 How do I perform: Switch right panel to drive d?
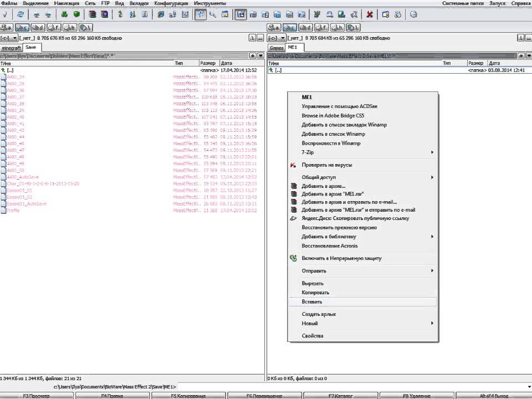click(x=305, y=28)
